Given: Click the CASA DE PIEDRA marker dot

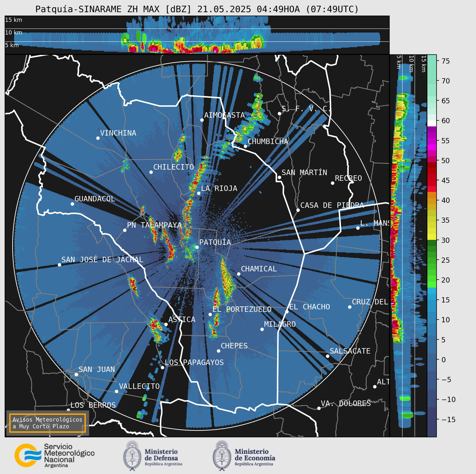Looking at the screenshot, I should click(298, 210).
